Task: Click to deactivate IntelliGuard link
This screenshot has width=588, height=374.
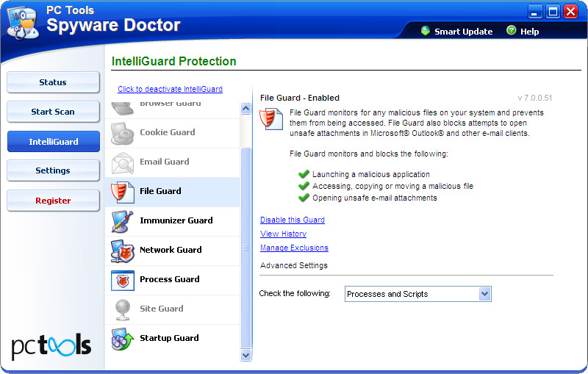Action: tap(170, 89)
